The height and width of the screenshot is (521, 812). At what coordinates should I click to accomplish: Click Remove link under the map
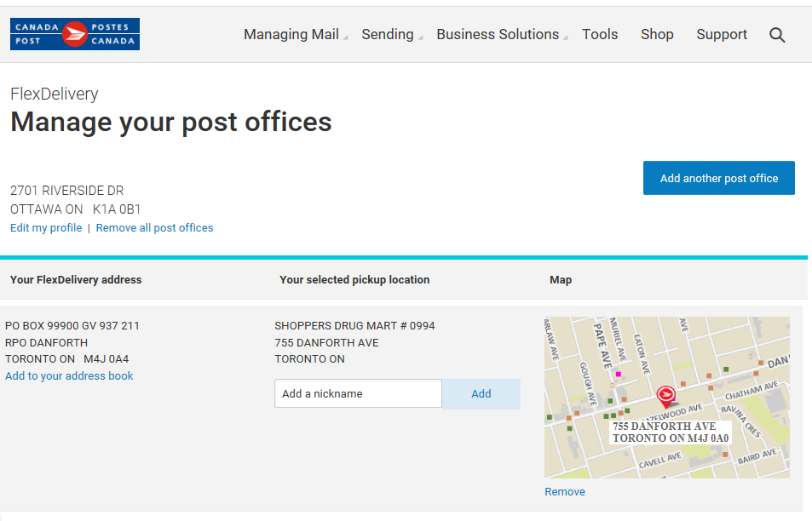pos(564,491)
